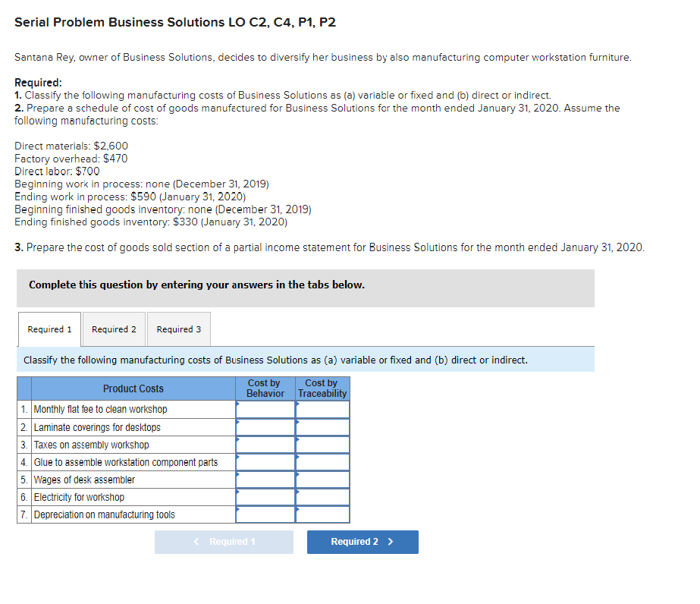
Task: Select the Product Costs column header
Action: point(133,389)
